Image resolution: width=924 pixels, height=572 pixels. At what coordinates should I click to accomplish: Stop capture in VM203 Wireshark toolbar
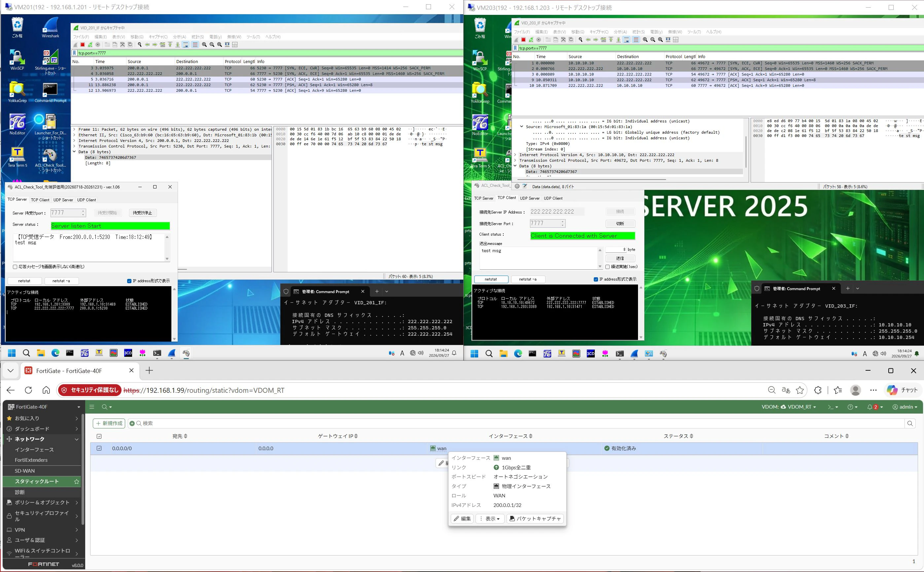click(523, 40)
